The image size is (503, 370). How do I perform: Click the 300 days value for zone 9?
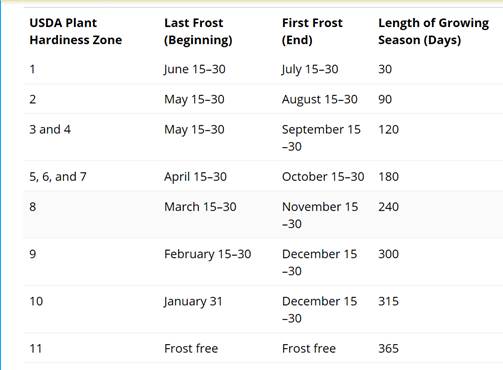[x=388, y=254]
